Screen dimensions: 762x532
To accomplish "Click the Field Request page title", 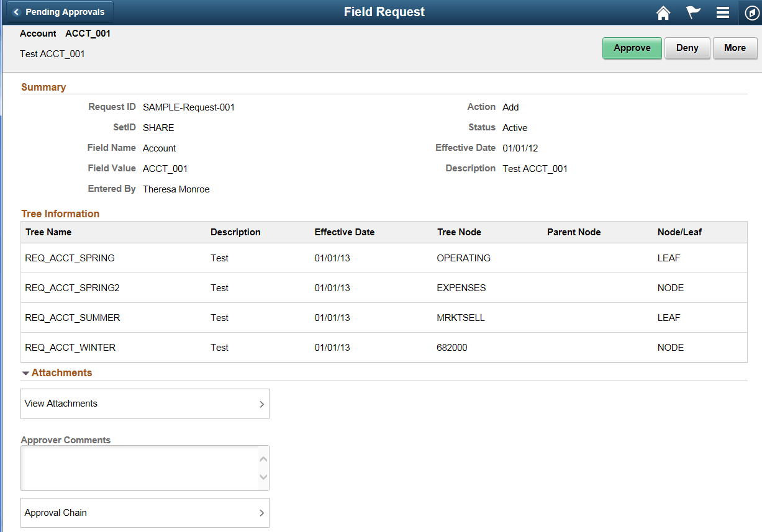I will tap(384, 12).
